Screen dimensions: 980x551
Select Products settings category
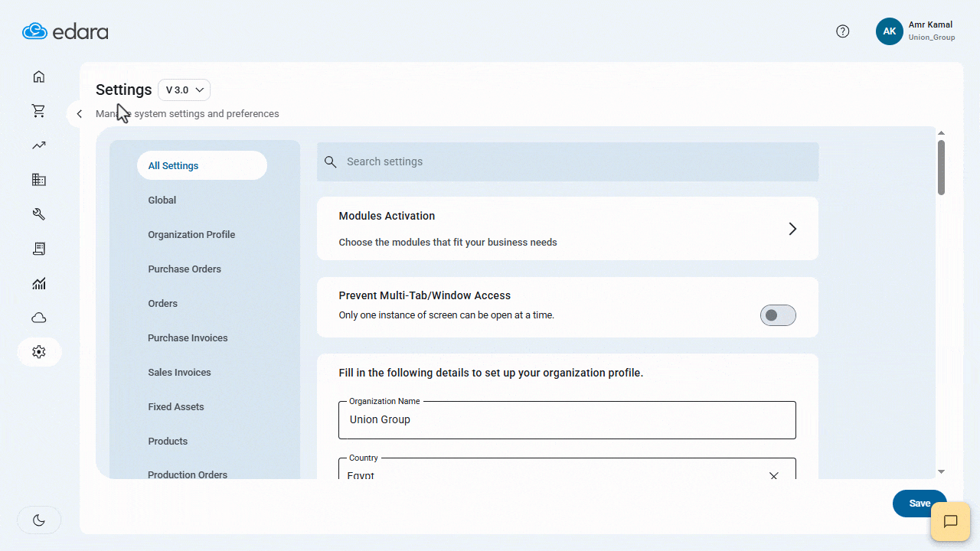coord(168,441)
